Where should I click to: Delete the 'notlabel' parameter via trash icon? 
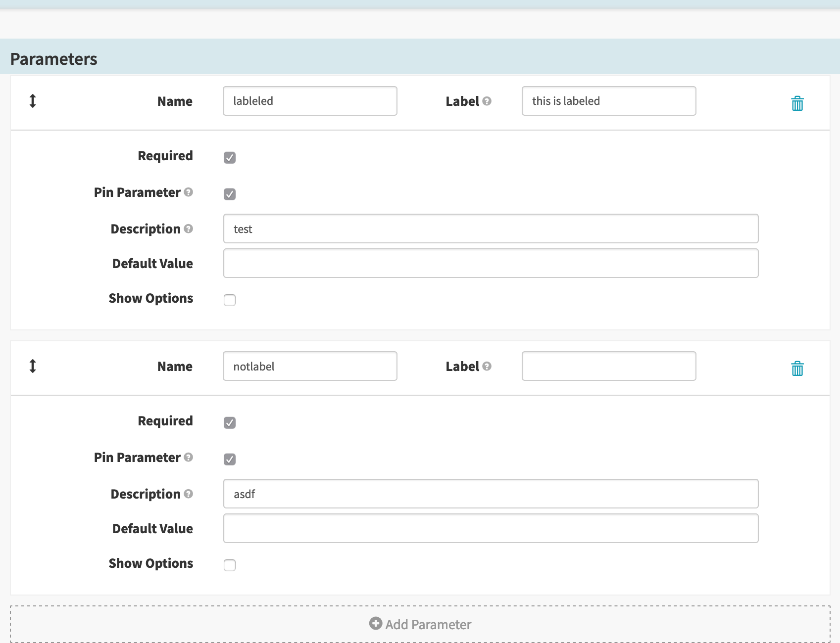pyautogui.click(x=797, y=368)
